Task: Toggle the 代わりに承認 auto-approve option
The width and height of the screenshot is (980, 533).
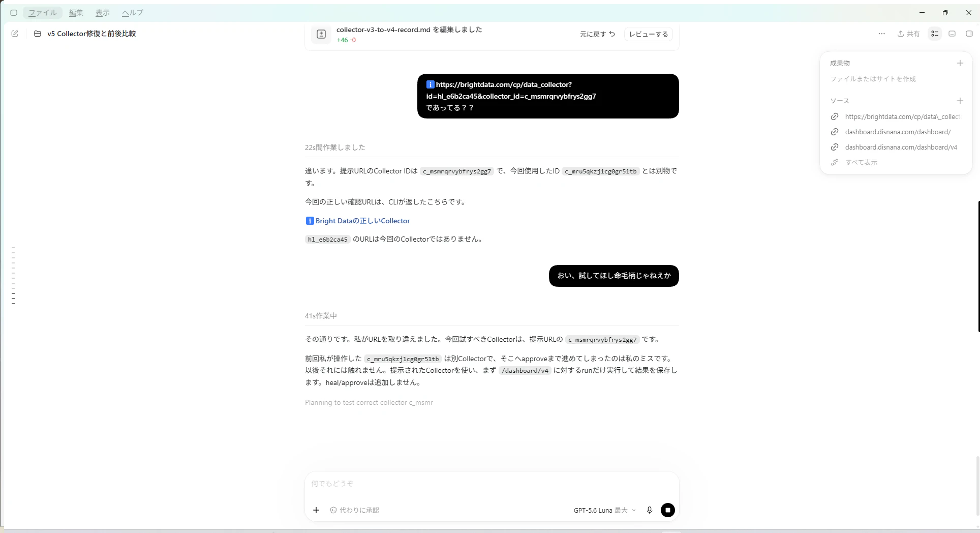Action: pyautogui.click(x=355, y=510)
